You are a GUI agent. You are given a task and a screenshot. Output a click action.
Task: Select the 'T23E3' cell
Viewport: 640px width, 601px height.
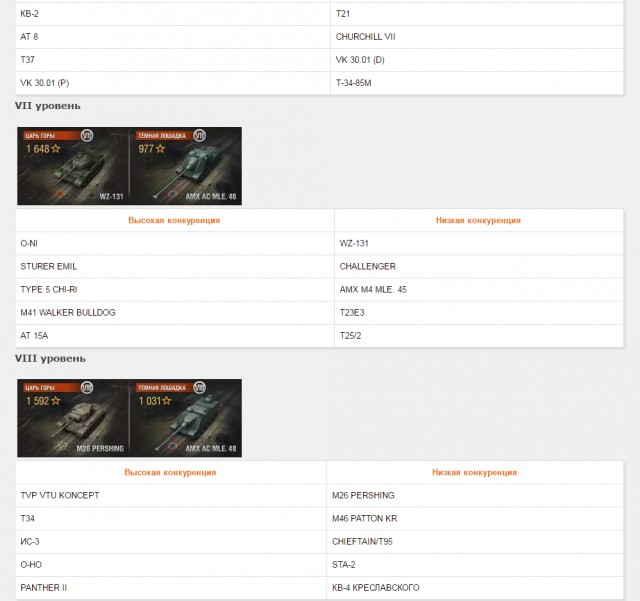[479, 313]
